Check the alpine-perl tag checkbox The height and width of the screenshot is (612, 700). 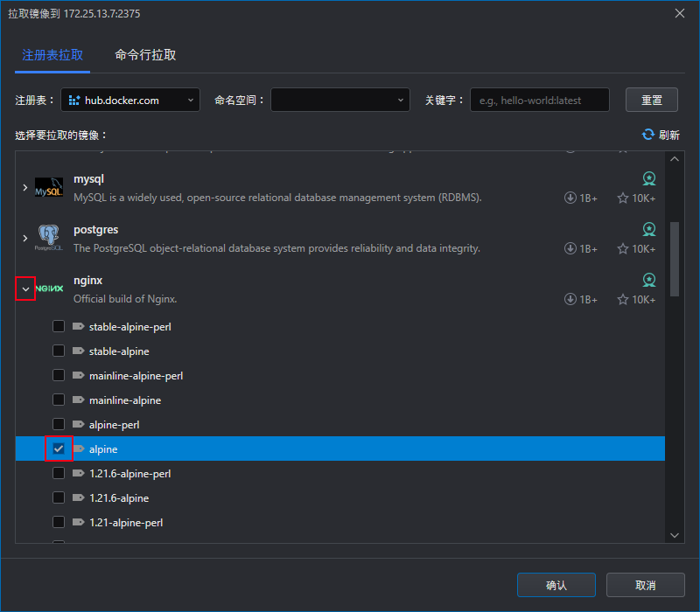pyautogui.click(x=59, y=424)
